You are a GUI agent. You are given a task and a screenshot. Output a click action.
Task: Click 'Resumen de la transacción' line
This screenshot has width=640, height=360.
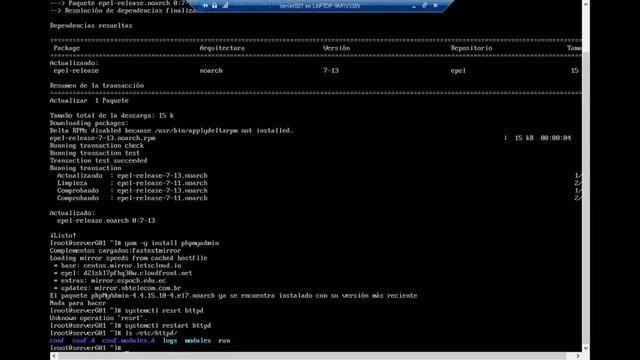(97, 86)
